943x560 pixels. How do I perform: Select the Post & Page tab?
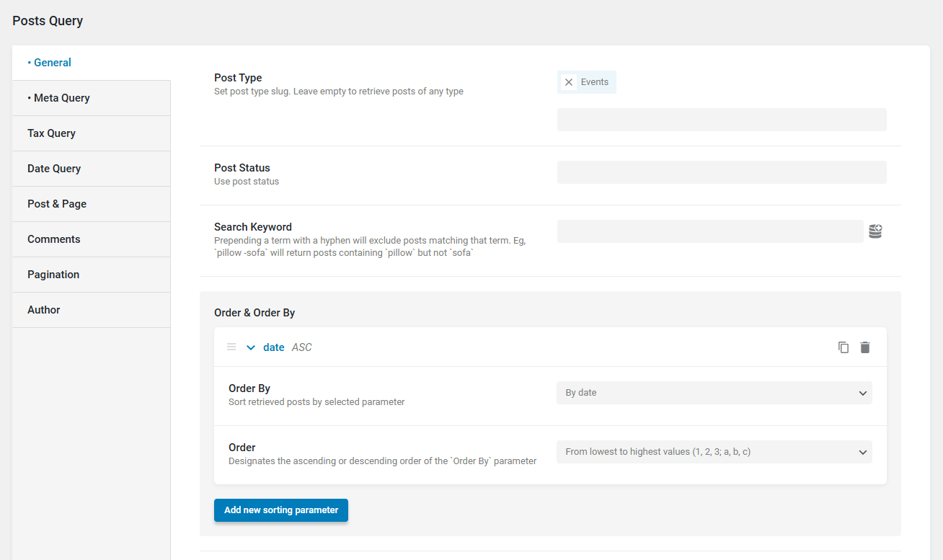pos(57,204)
